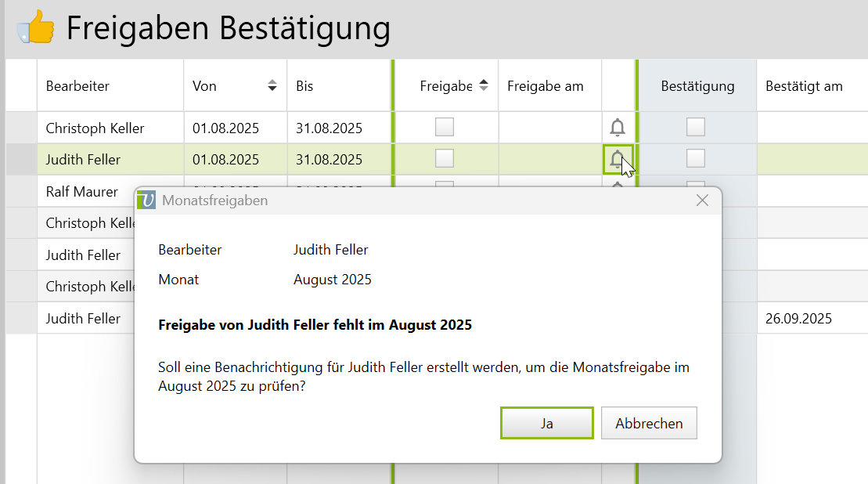The width and height of the screenshot is (868, 484).
Task: Close the Monatsfreigaben dialog with the X
Action: point(702,200)
